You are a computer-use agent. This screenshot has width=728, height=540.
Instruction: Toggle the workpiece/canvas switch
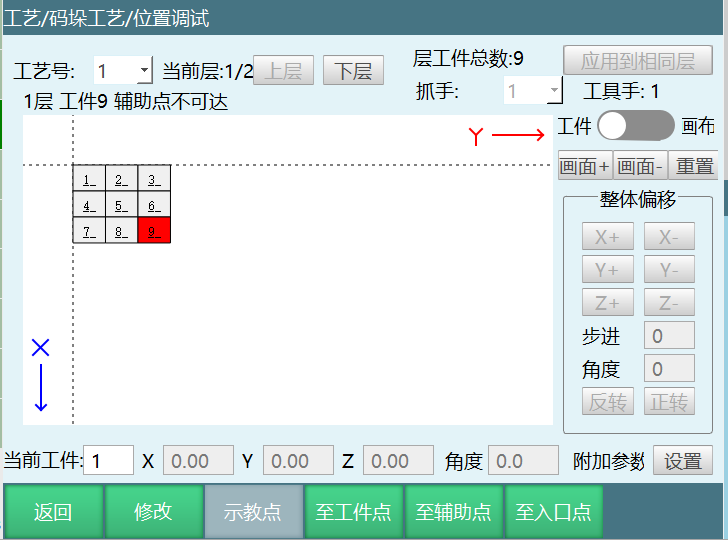[636, 126]
